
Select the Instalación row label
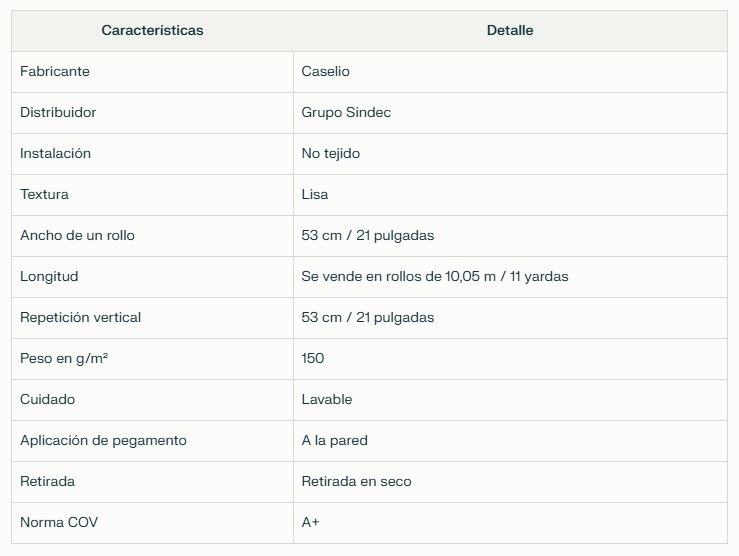pyautogui.click(x=55, y=154)
